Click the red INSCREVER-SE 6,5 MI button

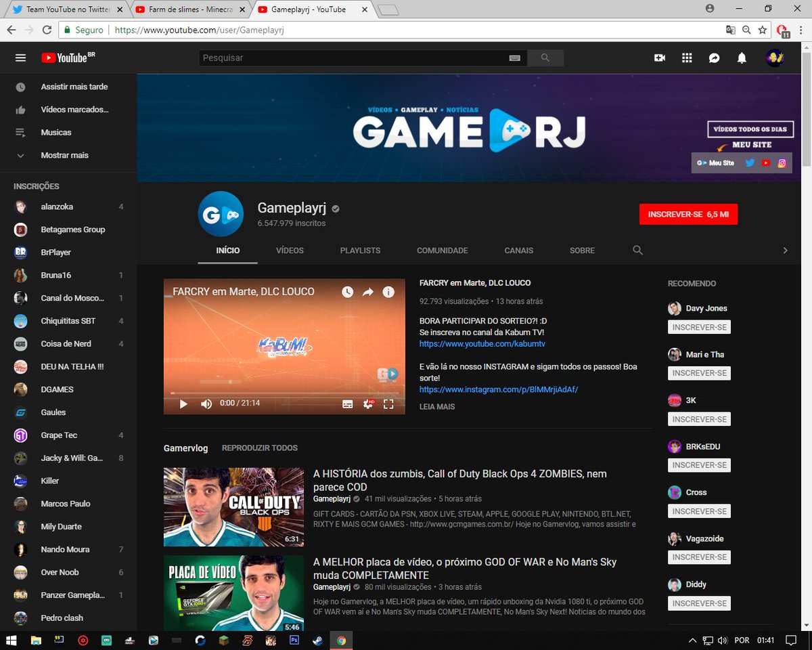[688, 214]
